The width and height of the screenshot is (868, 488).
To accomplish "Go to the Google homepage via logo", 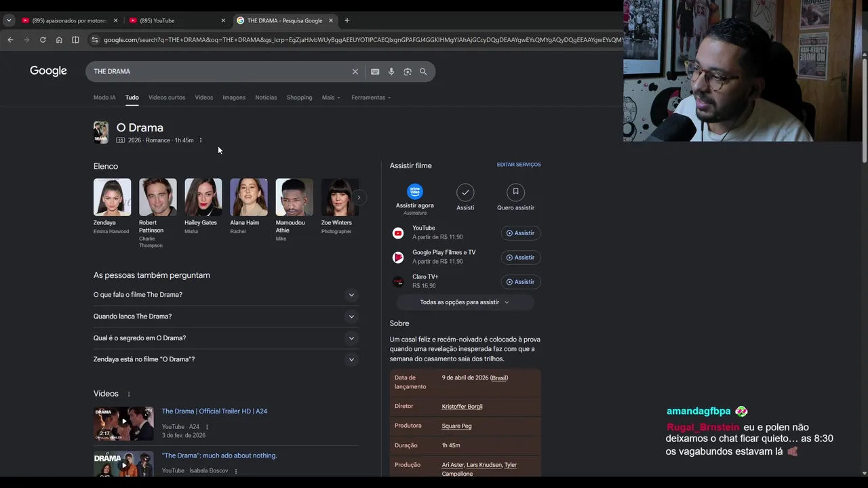I will pyautogui.click(x=48, y=71).
